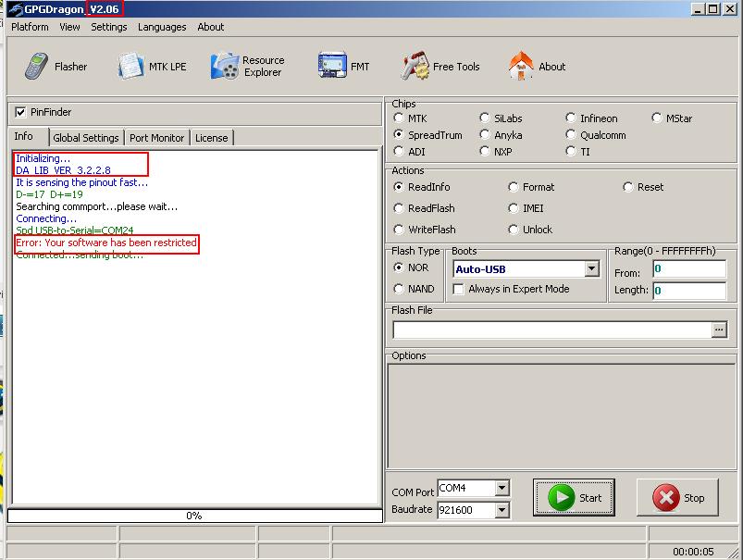Viewport: 743px width, 560px height.
Task: Open the View menu
Action: (69, 27)
